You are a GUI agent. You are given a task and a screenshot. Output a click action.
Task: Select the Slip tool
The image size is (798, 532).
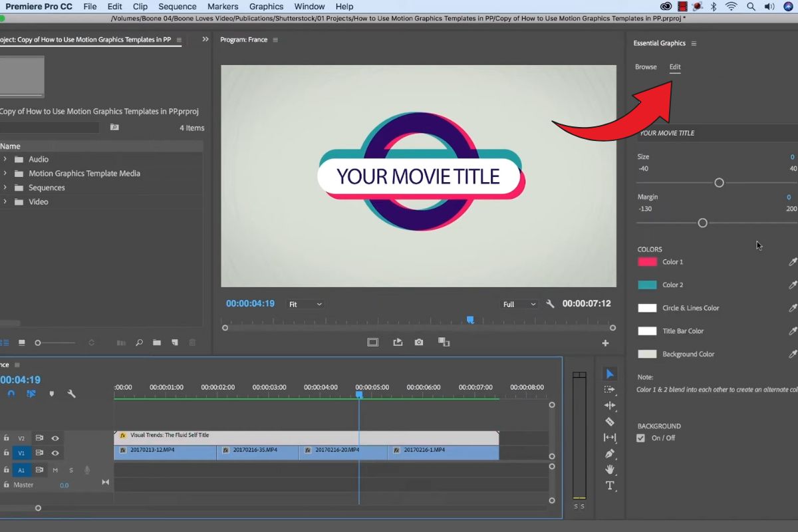[610, 438]
